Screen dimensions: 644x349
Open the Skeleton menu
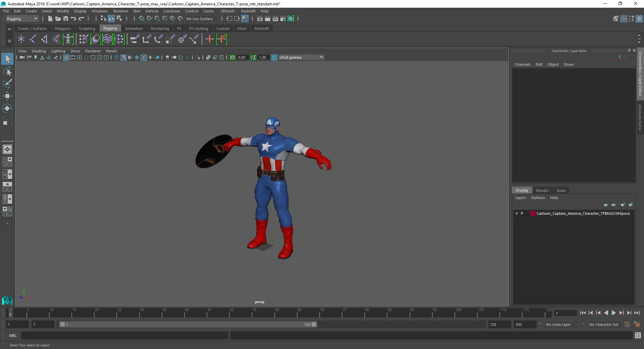[120, 11]
